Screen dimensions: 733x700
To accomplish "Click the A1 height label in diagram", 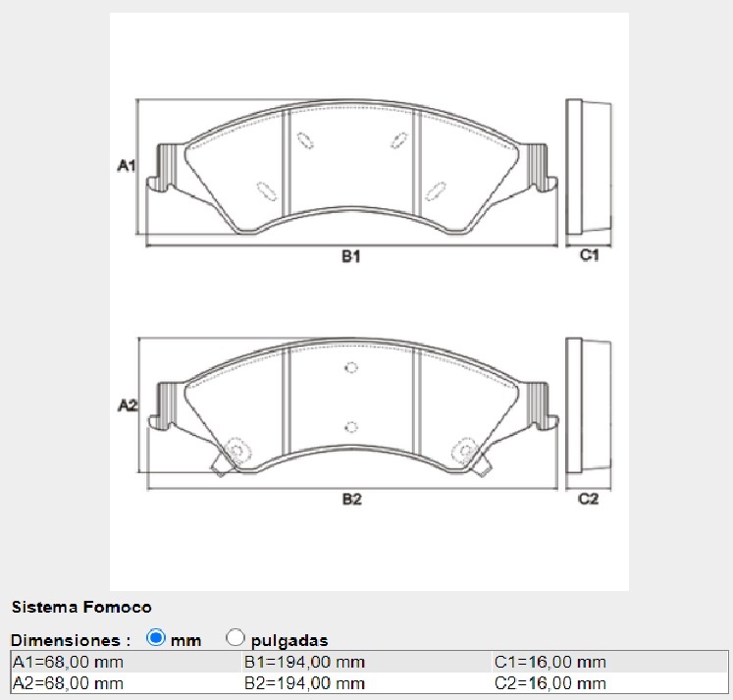I will [x=126, y=166].
